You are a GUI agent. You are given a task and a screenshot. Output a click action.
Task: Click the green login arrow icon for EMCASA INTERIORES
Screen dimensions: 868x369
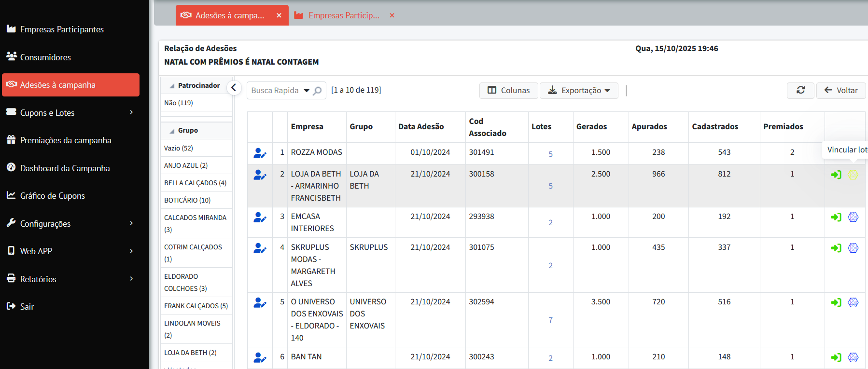coord(836,218)
